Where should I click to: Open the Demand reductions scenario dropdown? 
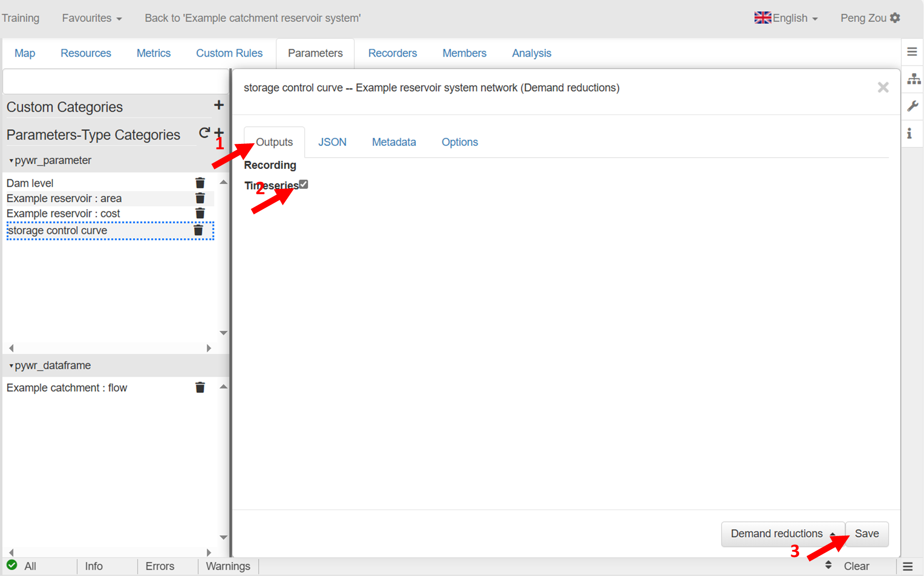(x=782, y=534)
